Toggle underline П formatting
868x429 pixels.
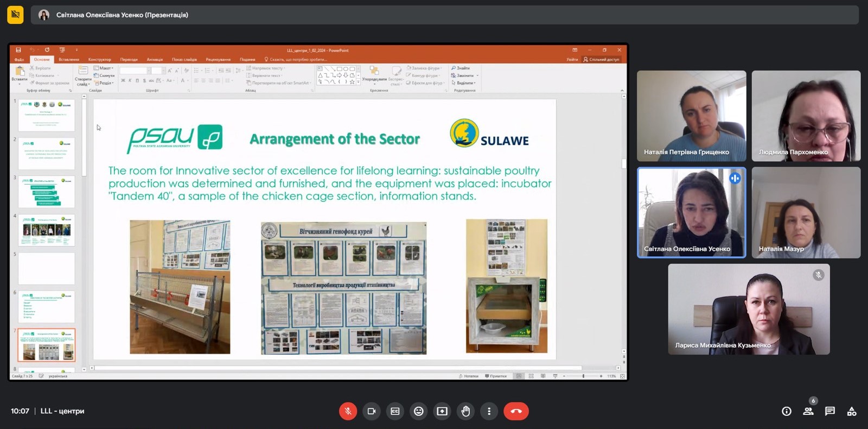tap(137, 80)
